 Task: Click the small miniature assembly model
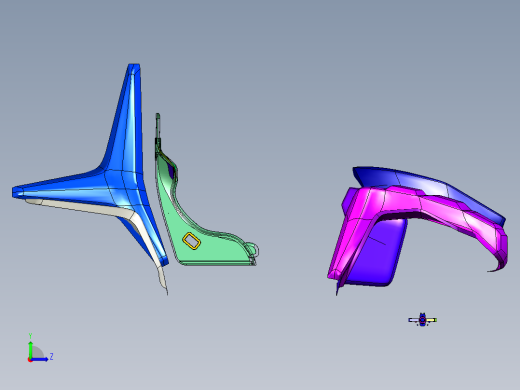423,320
